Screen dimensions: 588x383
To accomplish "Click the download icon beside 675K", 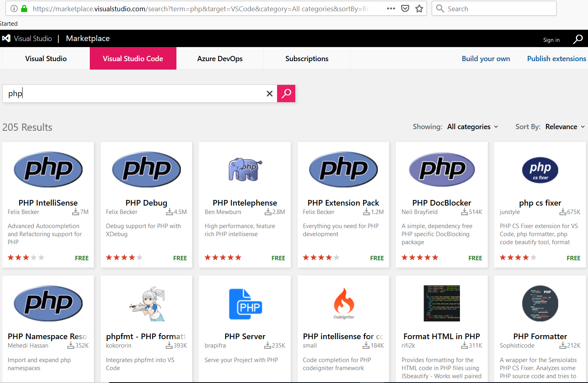I will (563, 212).
